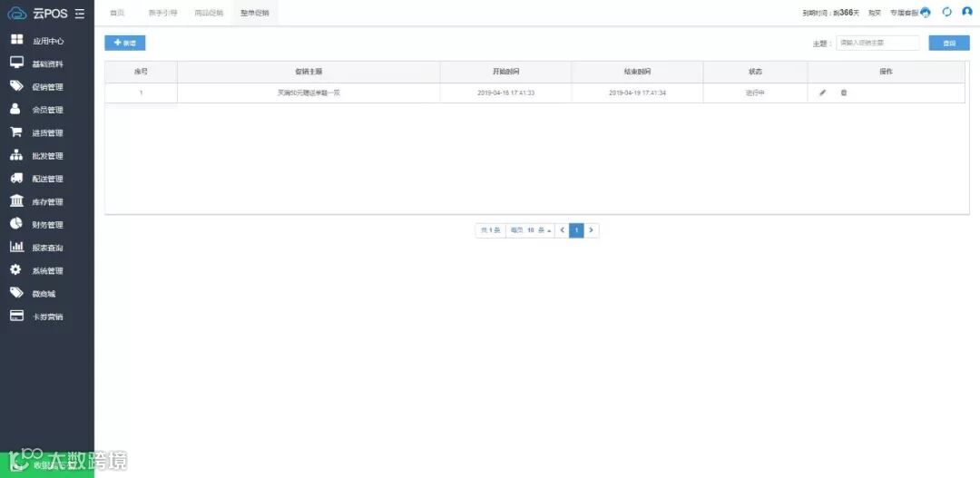
Task: Click the 促销主题 column header
Action: click(309, 72)
